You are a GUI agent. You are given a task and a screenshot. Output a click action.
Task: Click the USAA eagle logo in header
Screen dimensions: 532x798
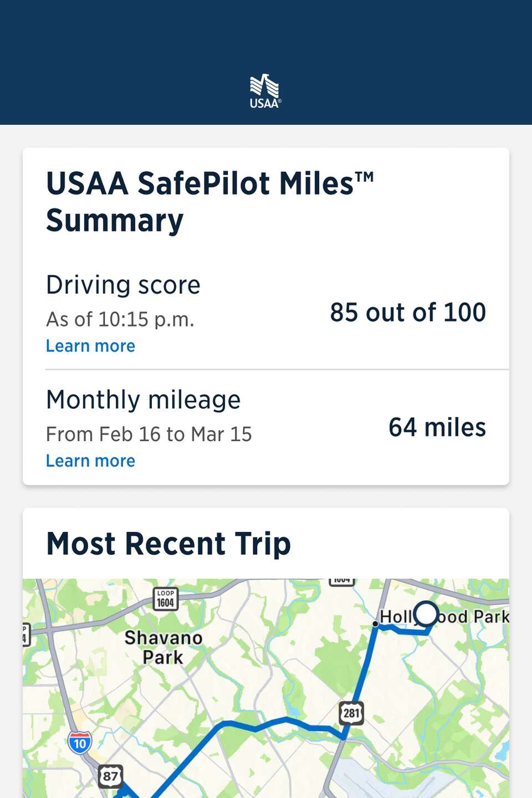265,91
